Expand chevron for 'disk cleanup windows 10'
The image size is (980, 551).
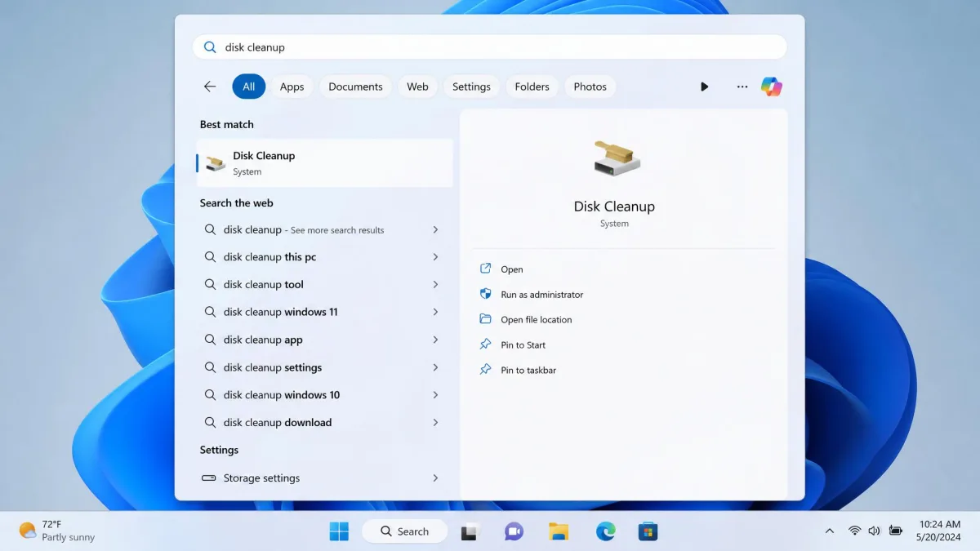point(435,395)
